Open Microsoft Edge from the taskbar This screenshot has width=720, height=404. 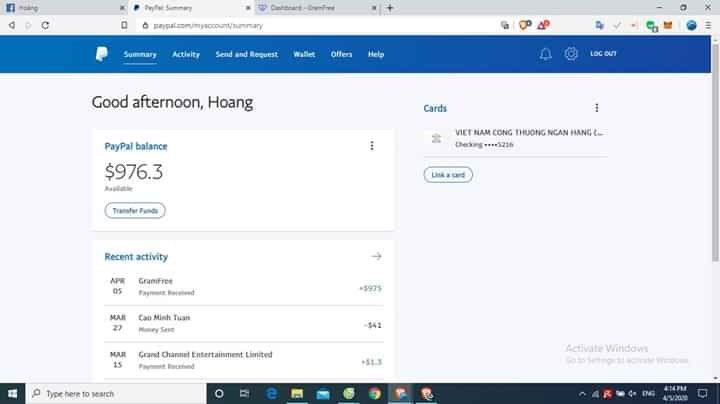click(271, 394)
